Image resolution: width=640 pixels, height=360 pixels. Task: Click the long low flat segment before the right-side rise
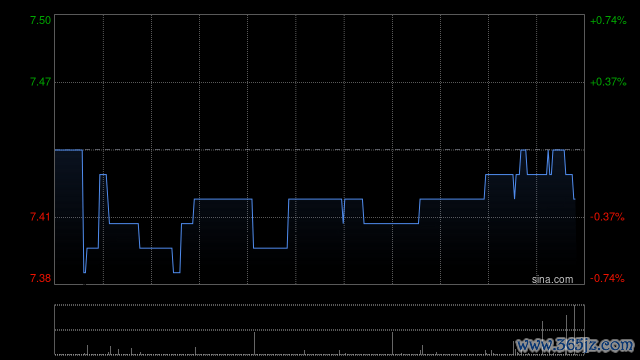click(x=391, y=223)
